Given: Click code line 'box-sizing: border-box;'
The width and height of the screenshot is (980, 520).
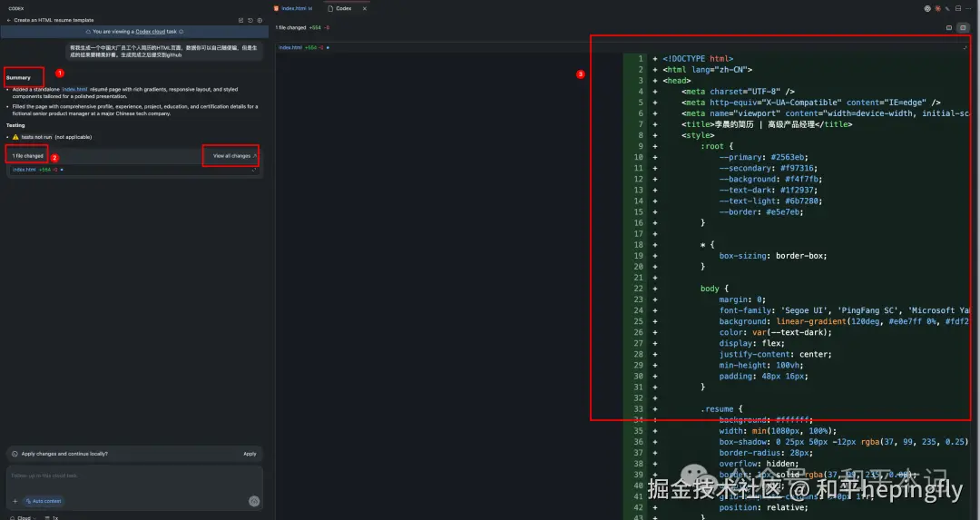Looking at the screenshot, I should click(x=772, y=256).
